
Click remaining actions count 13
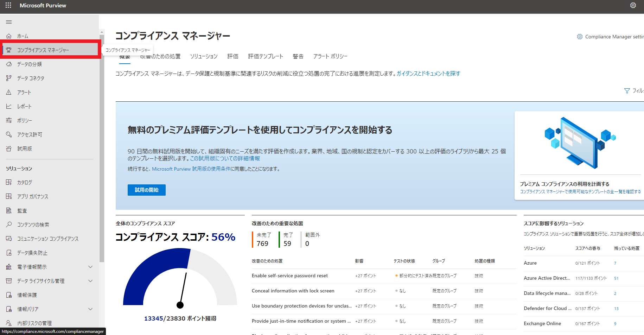[x=616, y=309]
